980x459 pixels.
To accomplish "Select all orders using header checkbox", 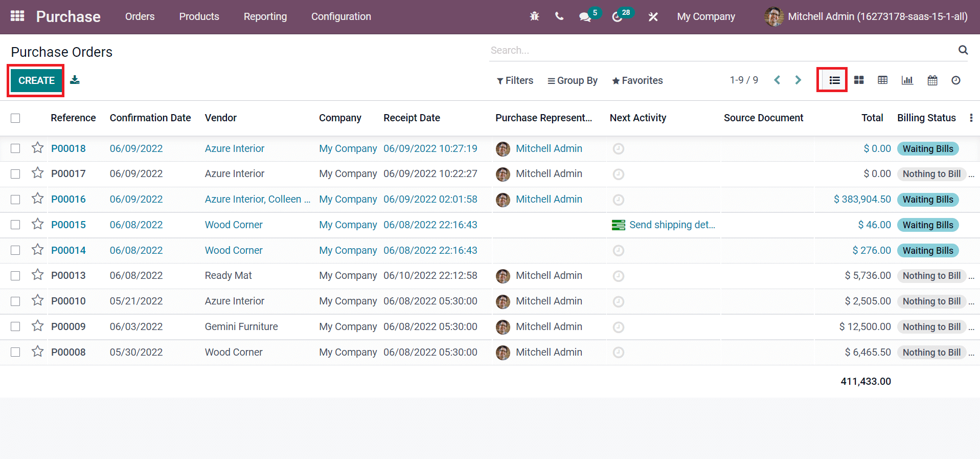I will pos(15,118).
